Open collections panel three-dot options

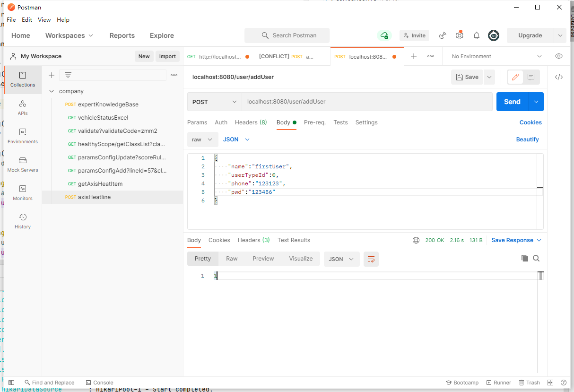point(174,75)
